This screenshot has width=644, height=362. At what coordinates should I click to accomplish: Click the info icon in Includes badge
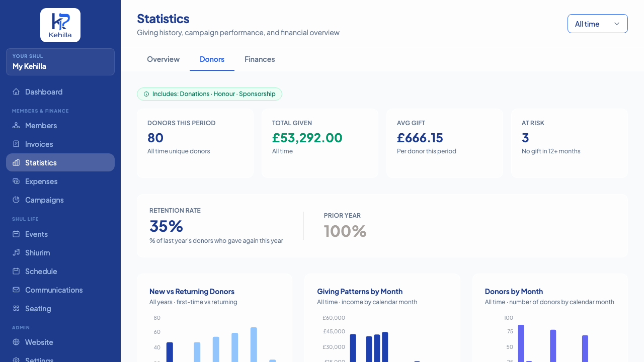point(146,94)
